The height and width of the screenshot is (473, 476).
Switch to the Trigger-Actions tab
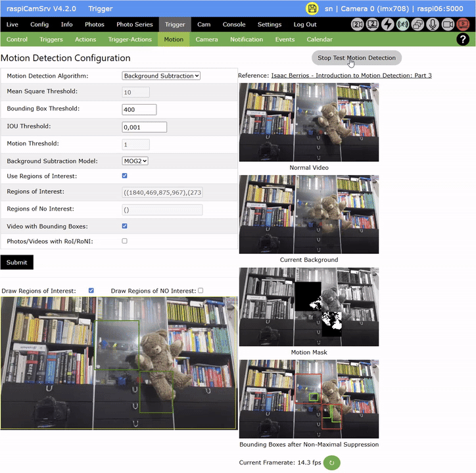coord(130,39)
